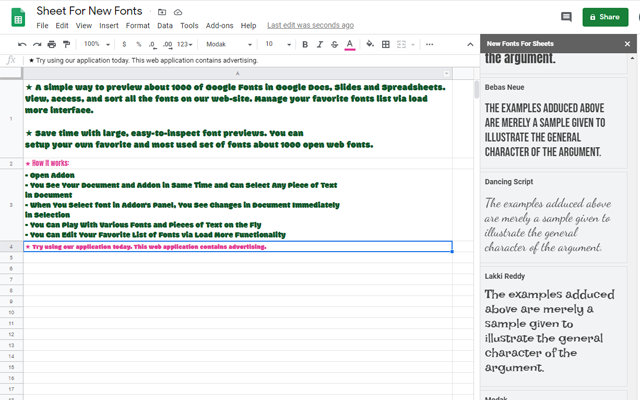Open the last edit history link
This screenshot has height=400, width=640.
point(310,25)
